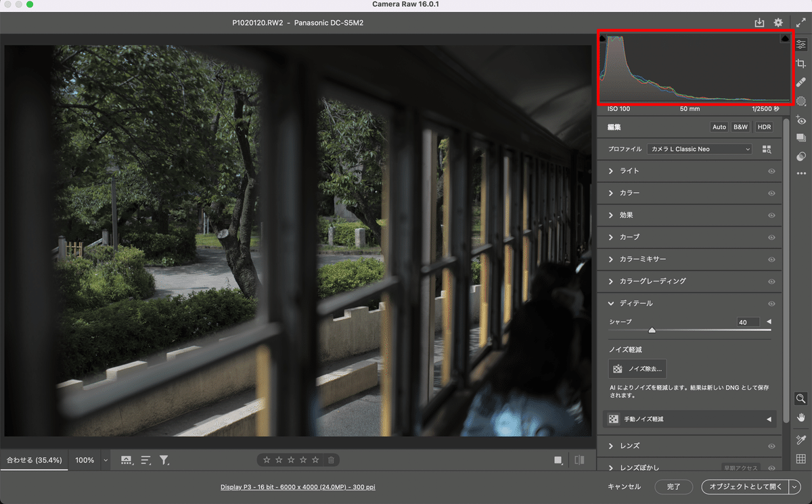Image resolution: width=812 pixels, height=504 pixels.
Task: Rate the photo three stars
Action: [x=292, y=459]
